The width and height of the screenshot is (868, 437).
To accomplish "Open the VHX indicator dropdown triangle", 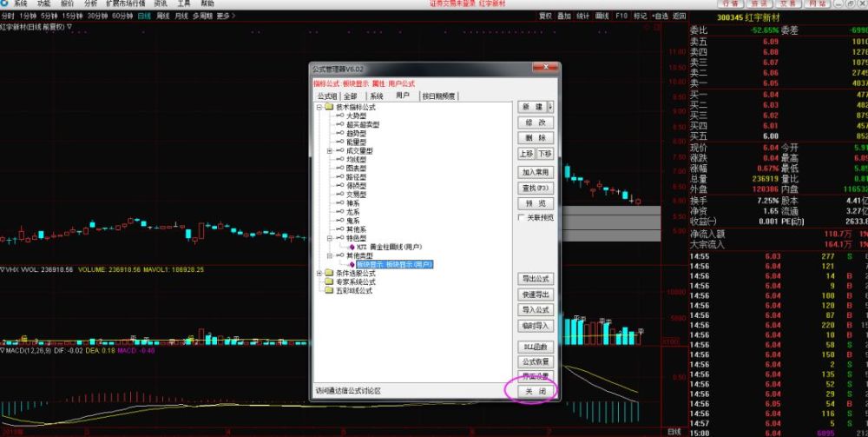I will tap(3, 269).
